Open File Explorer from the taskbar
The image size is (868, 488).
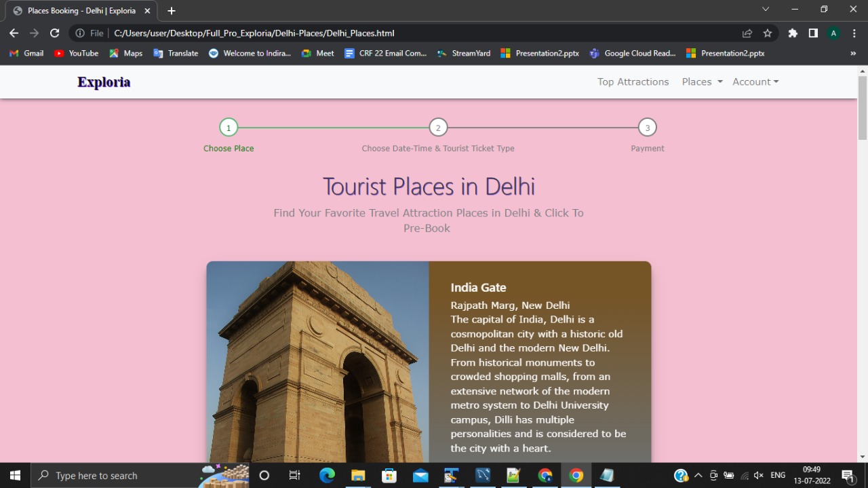click(x=358, y=475)
